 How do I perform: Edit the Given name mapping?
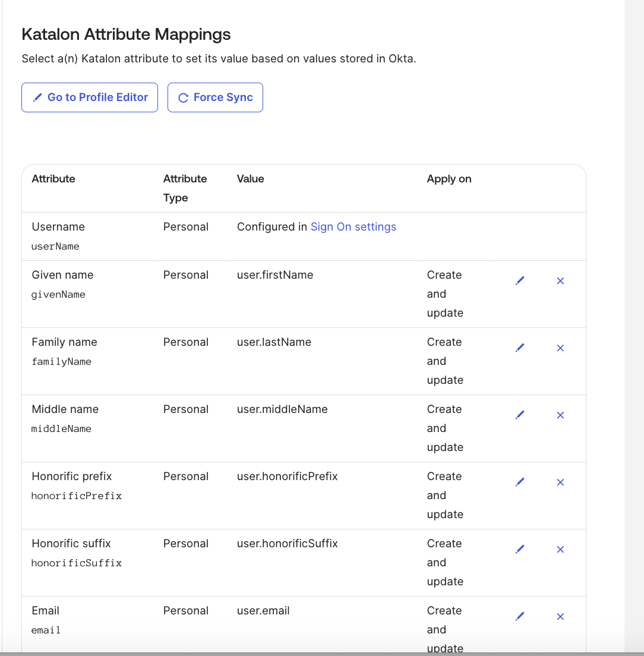tap(520, 280)
